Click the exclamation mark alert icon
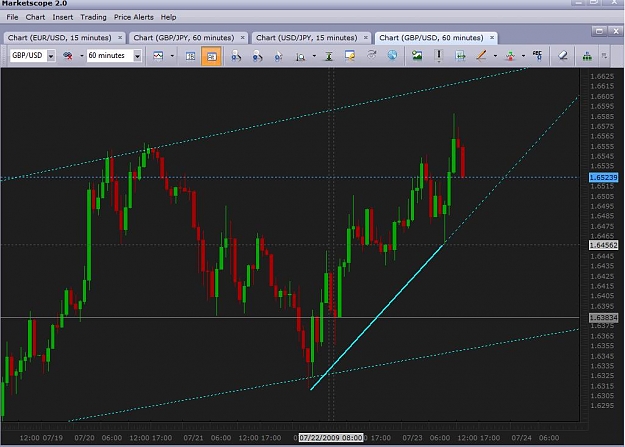 point(439,56)
